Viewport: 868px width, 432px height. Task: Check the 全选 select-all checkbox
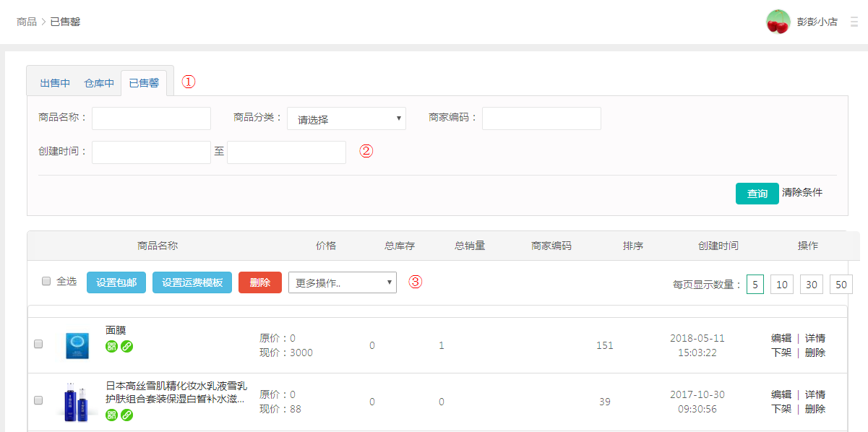point(46,281)
